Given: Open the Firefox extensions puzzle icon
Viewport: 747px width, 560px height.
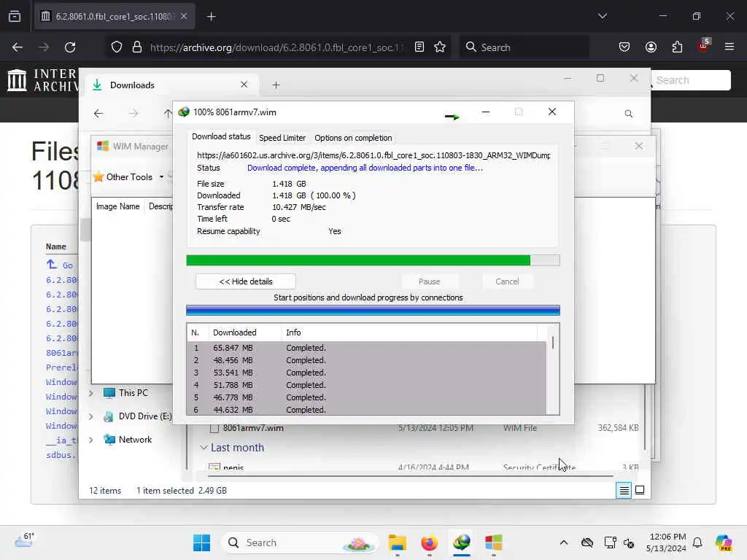Looking at the screenshot, I should pos(677,47).
